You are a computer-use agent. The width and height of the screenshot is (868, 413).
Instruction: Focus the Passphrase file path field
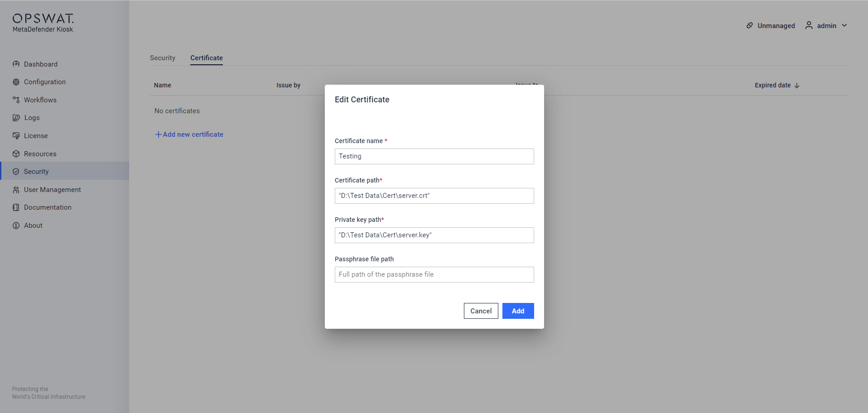pos(434,274)
